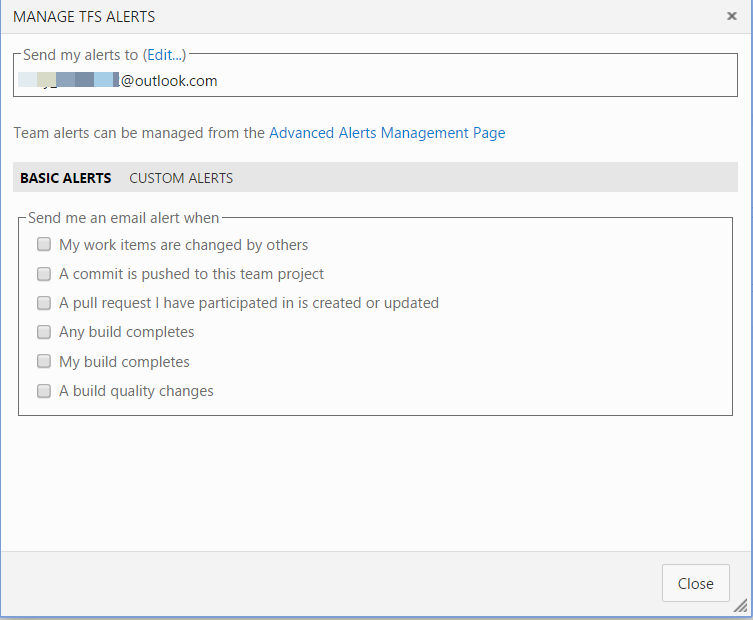Open the Advanced Alerts Management Page link
The width and height of the screenshot is (753, 620).
387,132
